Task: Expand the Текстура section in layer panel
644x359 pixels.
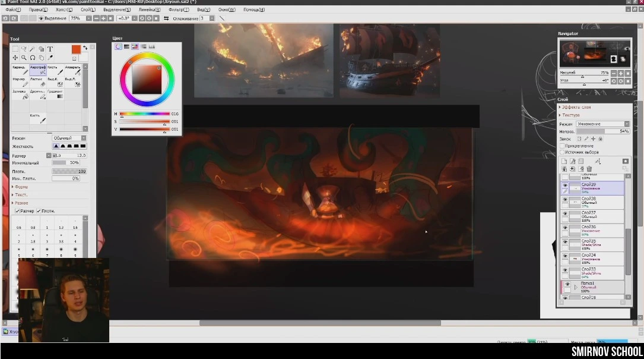Action: 570,115
